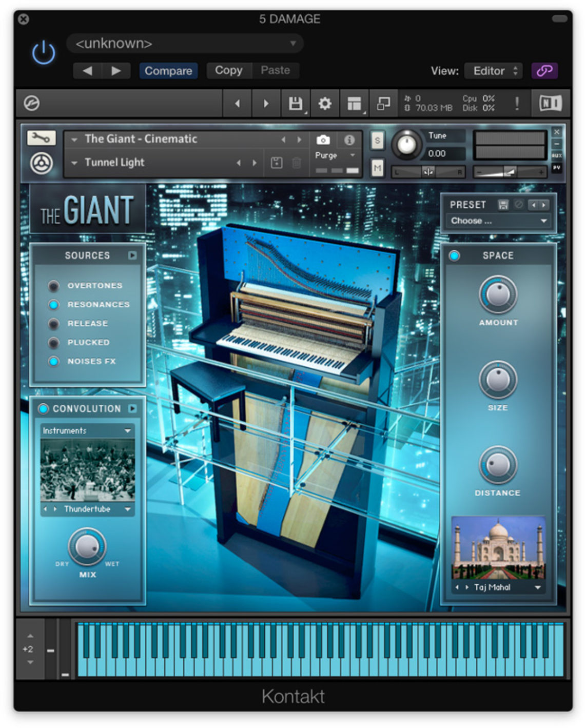
Task: Click the Taj Mahal space thumbnail
Action: [x=498, y=548]
